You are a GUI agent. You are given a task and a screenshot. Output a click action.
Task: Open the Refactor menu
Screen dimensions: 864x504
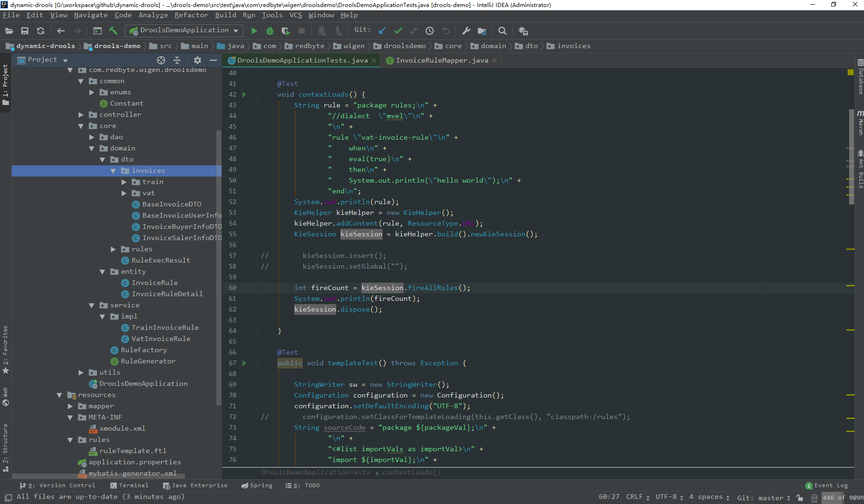pyautogui.click(x=191, y=15)
